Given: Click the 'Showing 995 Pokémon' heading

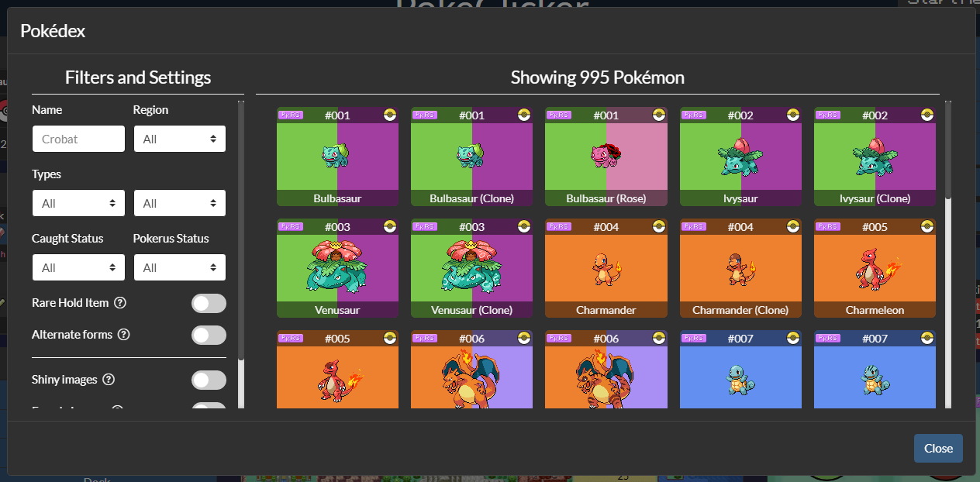Looking at the screenshot, I should (x=598, y=77).
